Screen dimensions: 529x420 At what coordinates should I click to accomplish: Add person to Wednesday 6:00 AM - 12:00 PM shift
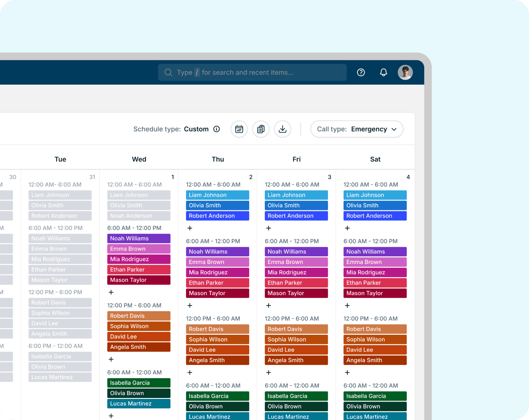tap(111, 292)
